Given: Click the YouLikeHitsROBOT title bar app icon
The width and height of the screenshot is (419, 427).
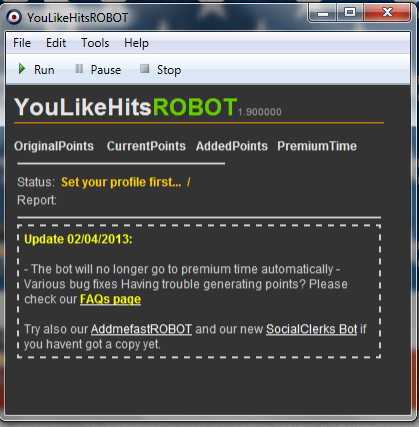Looking at the screenshot, I should point(14,17).
